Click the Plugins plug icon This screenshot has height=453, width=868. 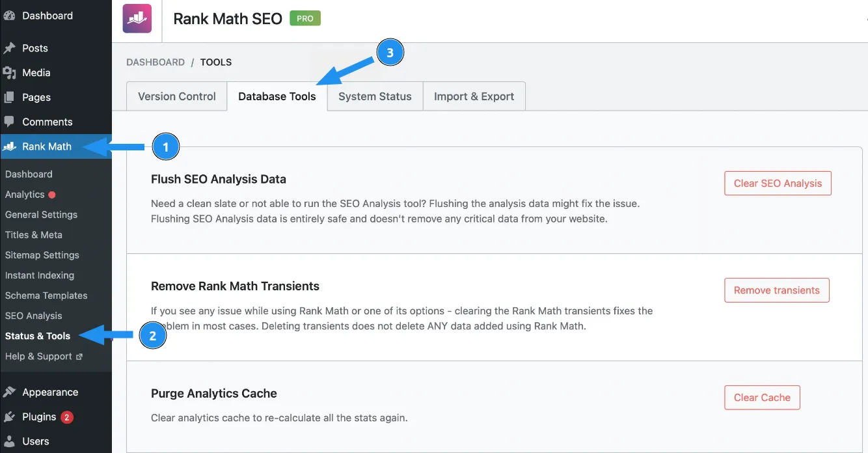9,417
